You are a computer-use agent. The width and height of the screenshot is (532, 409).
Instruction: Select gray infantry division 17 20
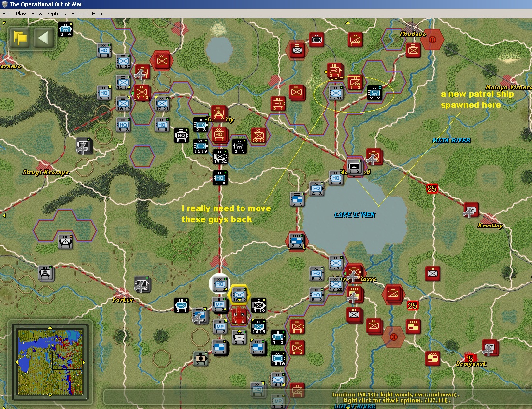pos(336,284)
